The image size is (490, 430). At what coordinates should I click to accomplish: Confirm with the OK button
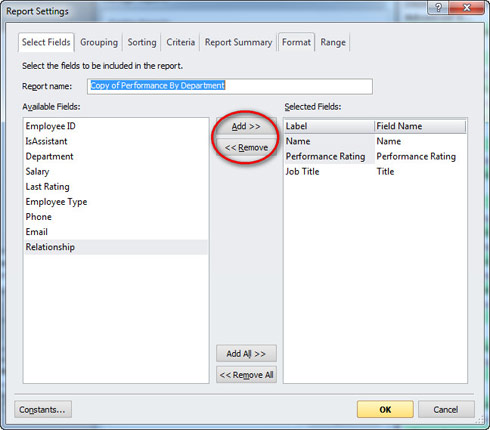tap(385, 409)
